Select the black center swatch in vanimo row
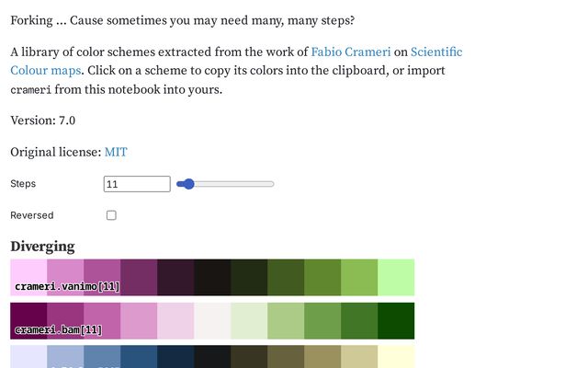 (x=212, y=274)
